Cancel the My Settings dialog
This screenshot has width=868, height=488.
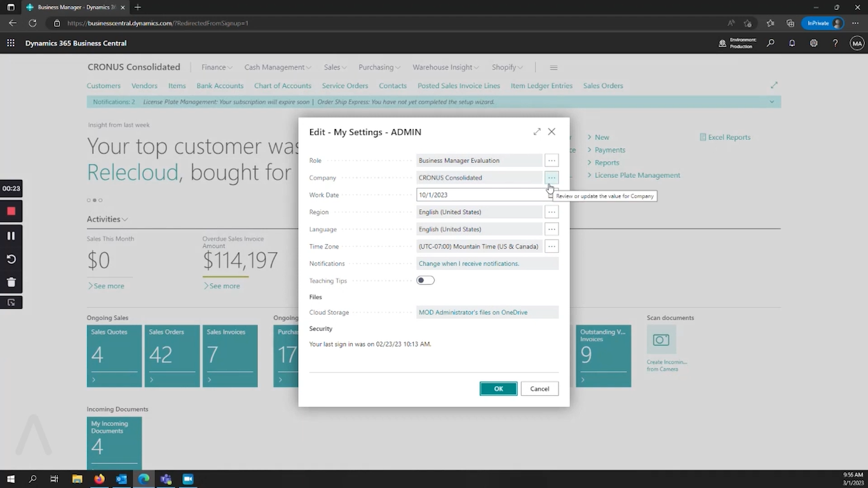(539, 389)
